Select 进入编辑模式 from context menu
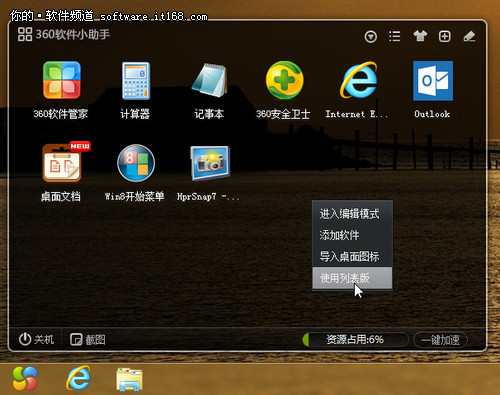 pos(352,214)
